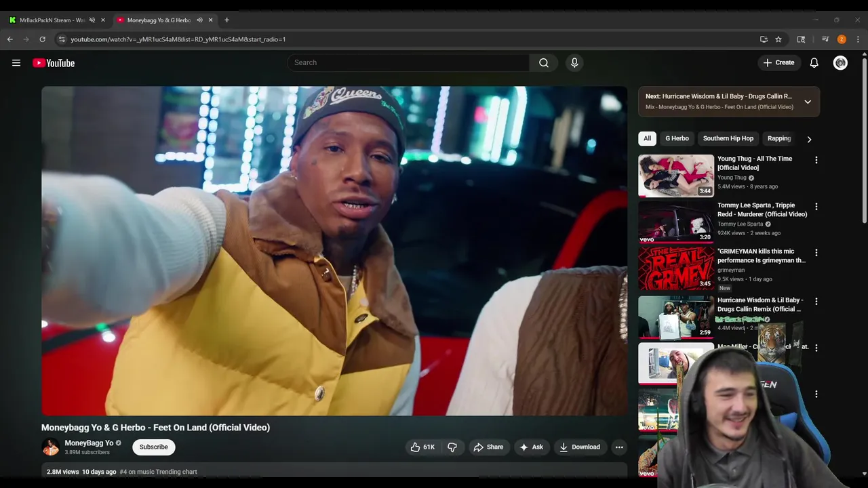Open 'Hurricane Wisdom & Lil Baby - Drugs Callin Remix' title

click(x=760, y=305)
